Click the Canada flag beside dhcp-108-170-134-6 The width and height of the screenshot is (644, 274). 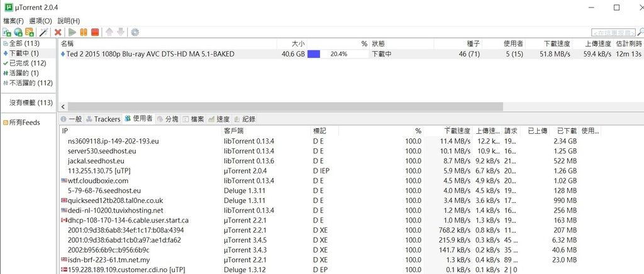coord(64,220)
